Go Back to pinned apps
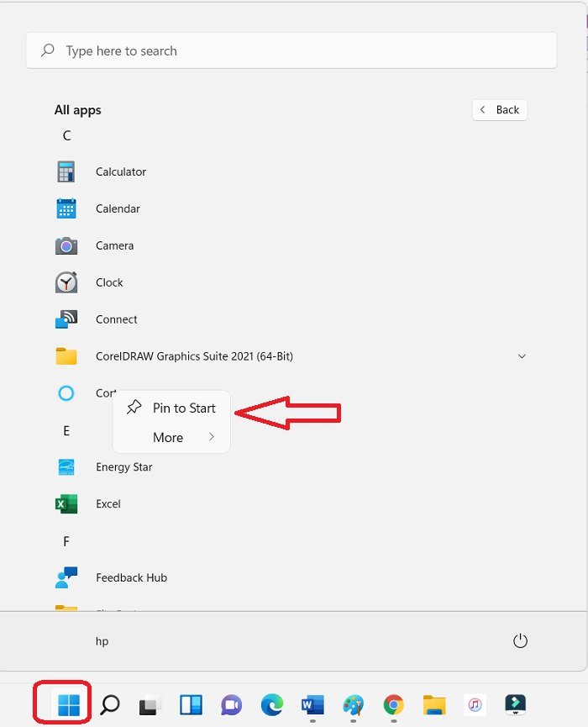This screenshot has width=588, height=727. click(500, 110)
